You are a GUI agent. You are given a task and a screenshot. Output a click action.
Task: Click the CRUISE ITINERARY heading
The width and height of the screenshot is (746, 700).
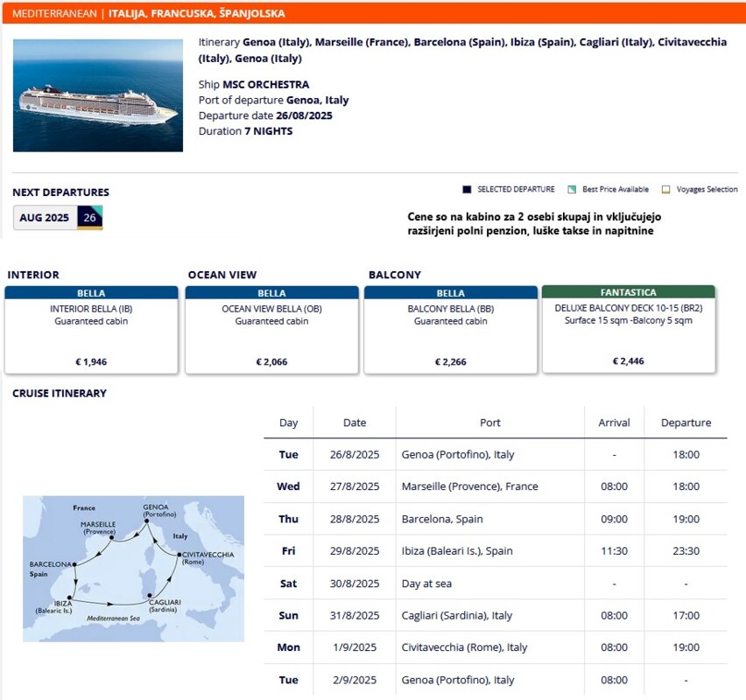click(60, 393)
